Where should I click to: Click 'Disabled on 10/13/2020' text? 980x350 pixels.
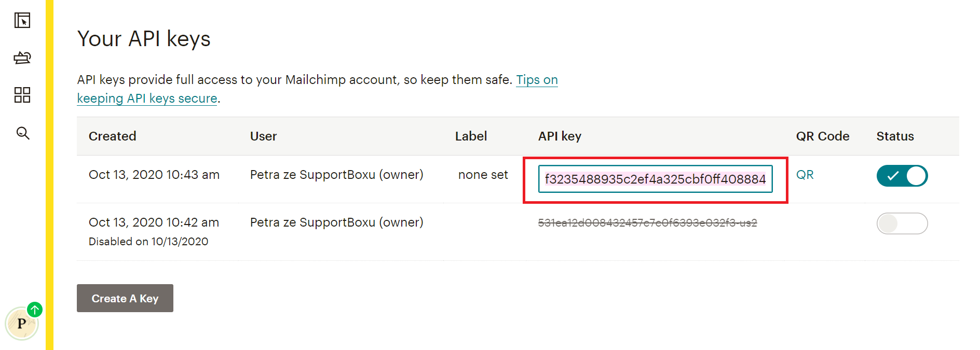[x=148, y=242]
